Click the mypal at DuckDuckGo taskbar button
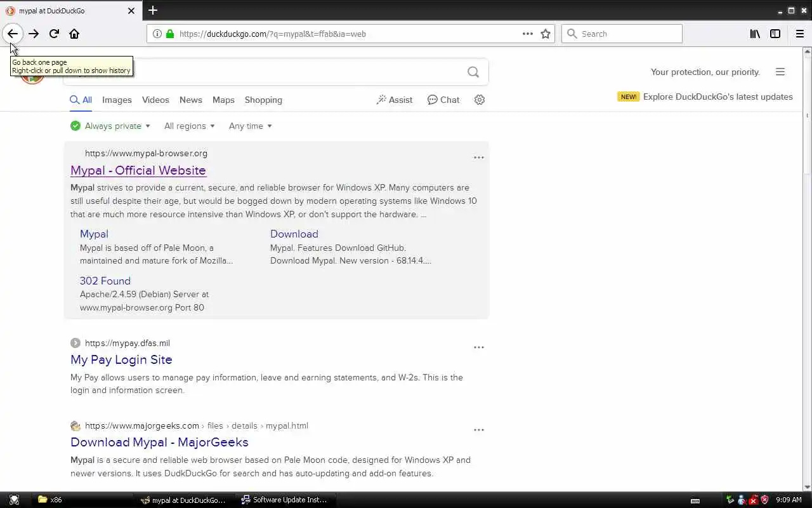Viewport: 812px width, 508px height. pos(183,500)
